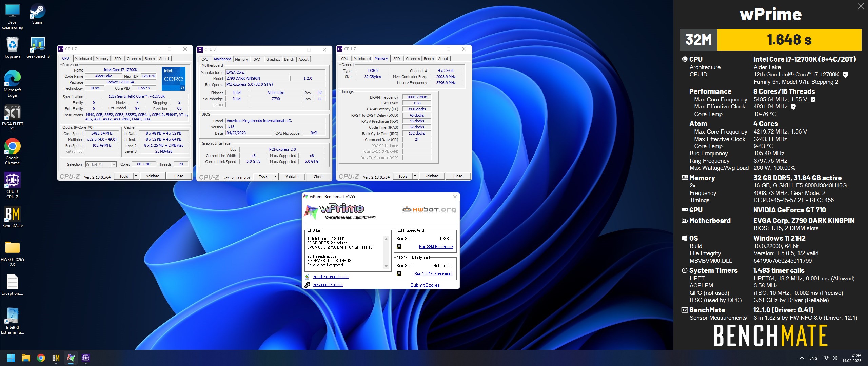Click the Intel Core i7 logo in CPU-Z

174,79
